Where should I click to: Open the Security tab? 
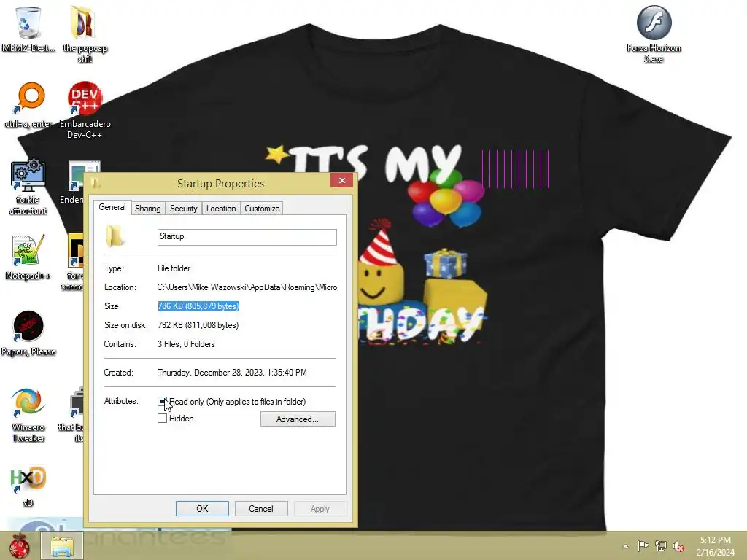pyautogui.click(x=183, y=209)
